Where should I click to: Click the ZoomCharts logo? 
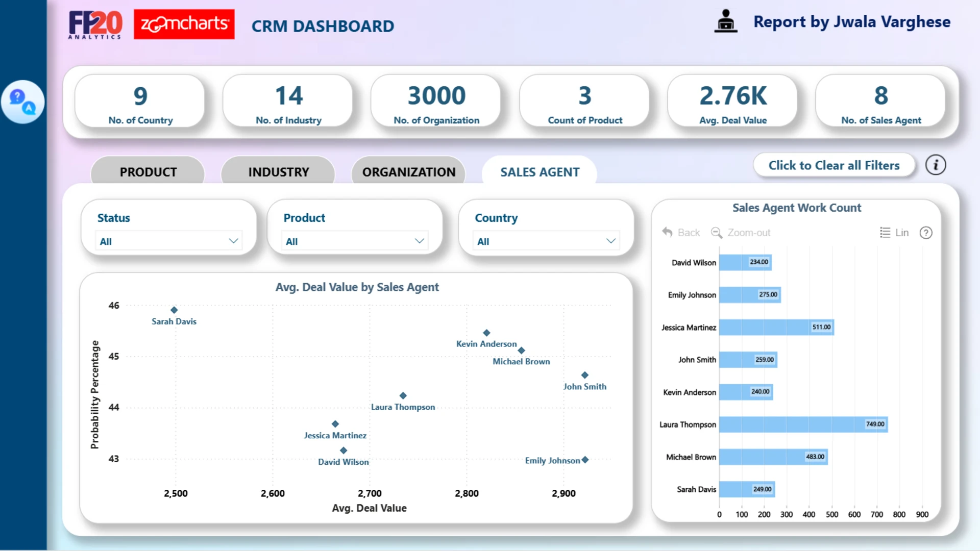(184, 24)
